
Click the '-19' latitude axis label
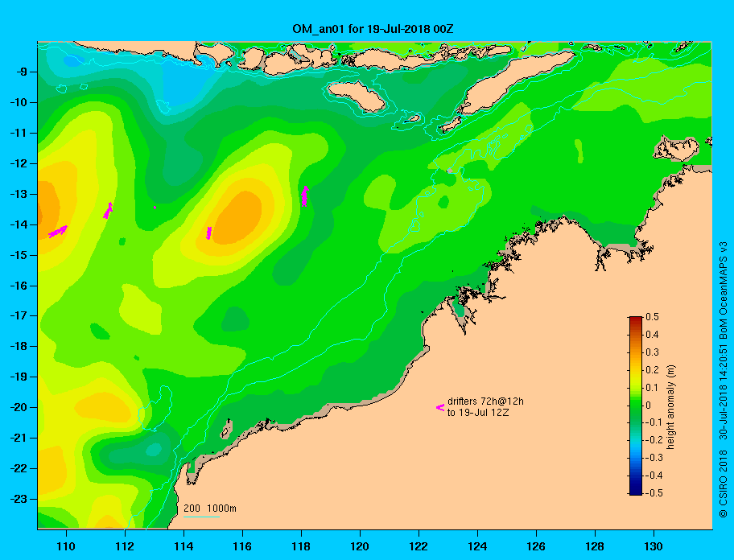point(19,377)
